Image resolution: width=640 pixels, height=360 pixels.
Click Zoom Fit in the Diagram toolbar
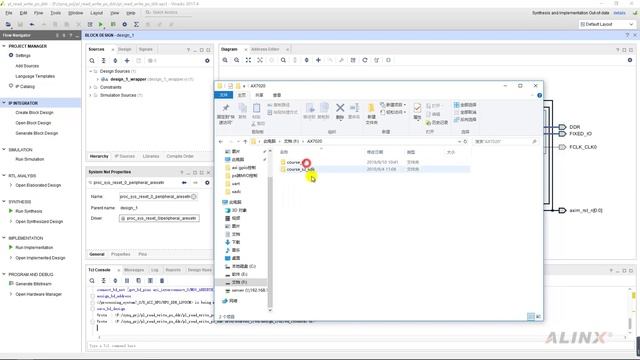tap(248, 60)
